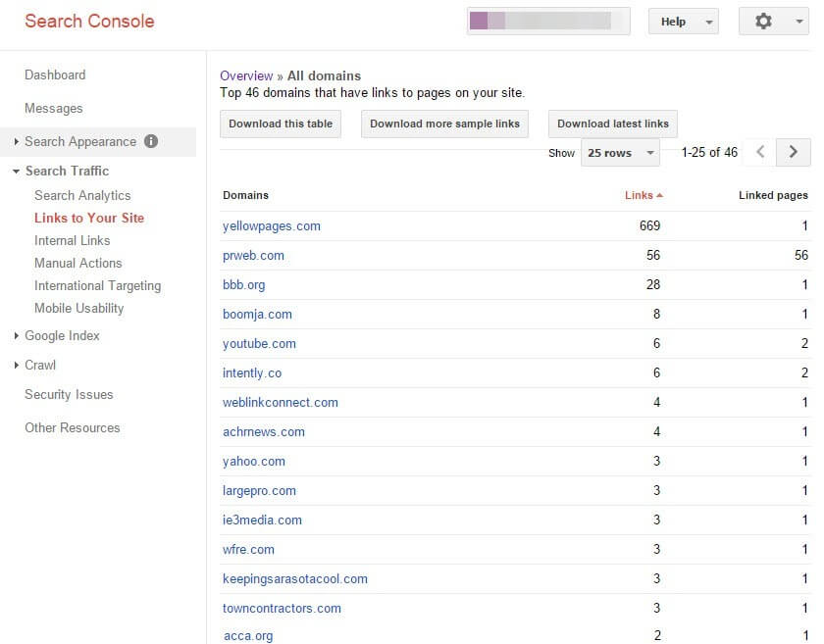Open the yellowpages.com domain link
The width and height of the screenshot is (824, 644).
(271, 225)
